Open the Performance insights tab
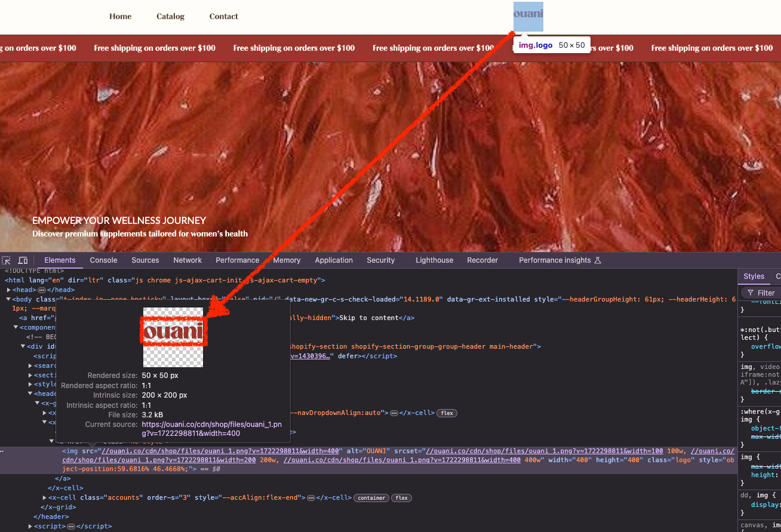 coord(559,260)
